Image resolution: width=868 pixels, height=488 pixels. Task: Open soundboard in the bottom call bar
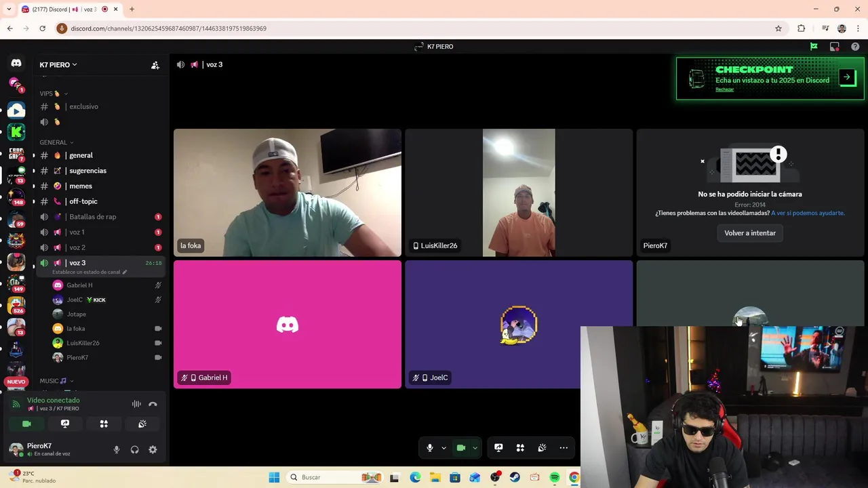click(542, 448)
